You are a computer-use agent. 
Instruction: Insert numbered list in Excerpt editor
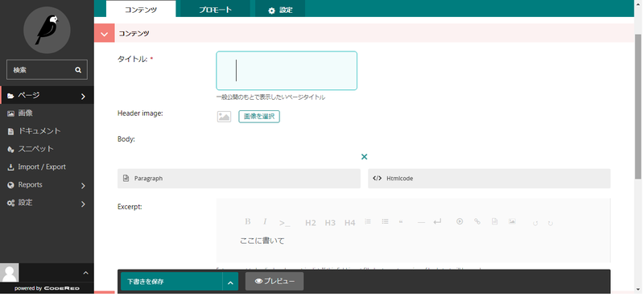point(368,221)
